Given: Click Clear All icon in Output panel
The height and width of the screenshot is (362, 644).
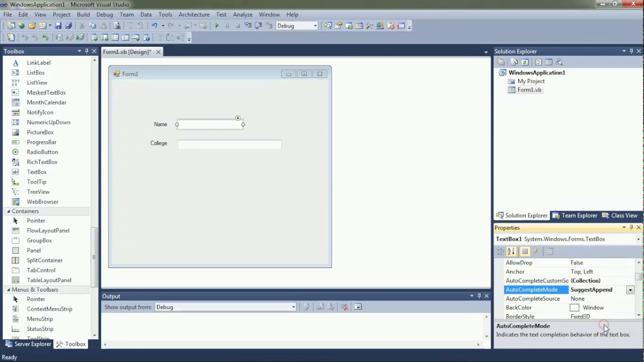Looking at the screenshot, I should 345,307.
